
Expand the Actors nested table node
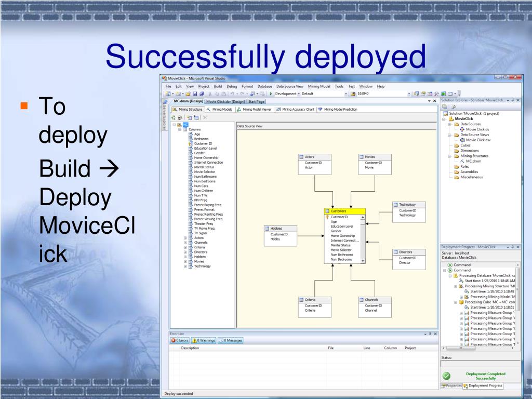tap(185, 238)
